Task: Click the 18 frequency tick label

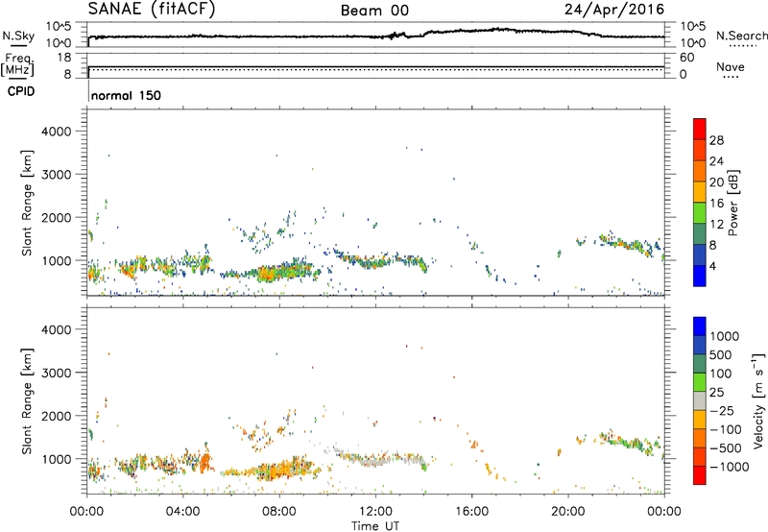Action: point(64,58)
